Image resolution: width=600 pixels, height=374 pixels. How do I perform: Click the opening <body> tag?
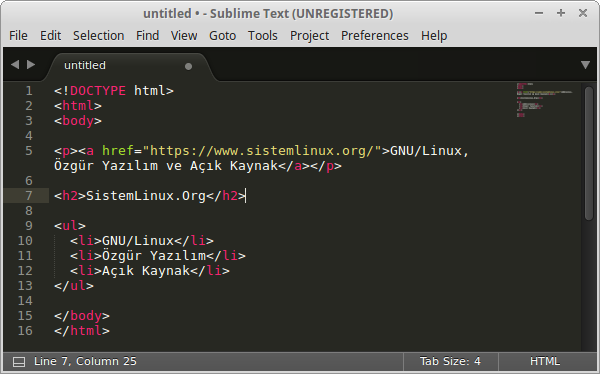tap(78, 121)
